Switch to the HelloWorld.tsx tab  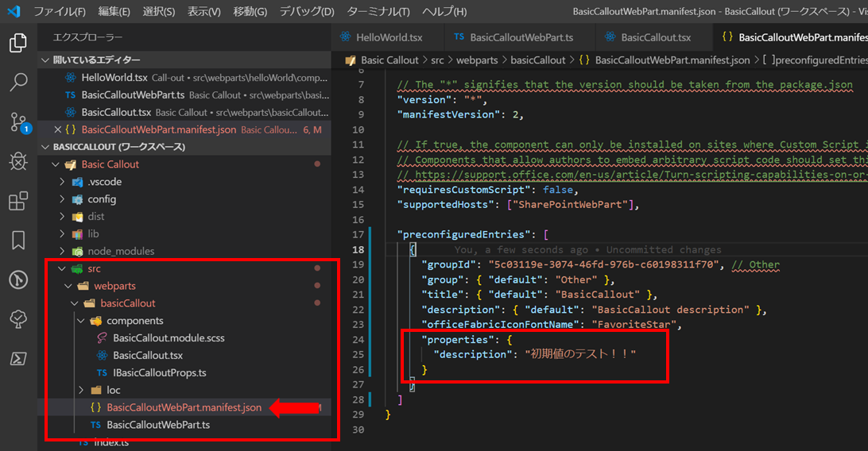click(388, 37)
